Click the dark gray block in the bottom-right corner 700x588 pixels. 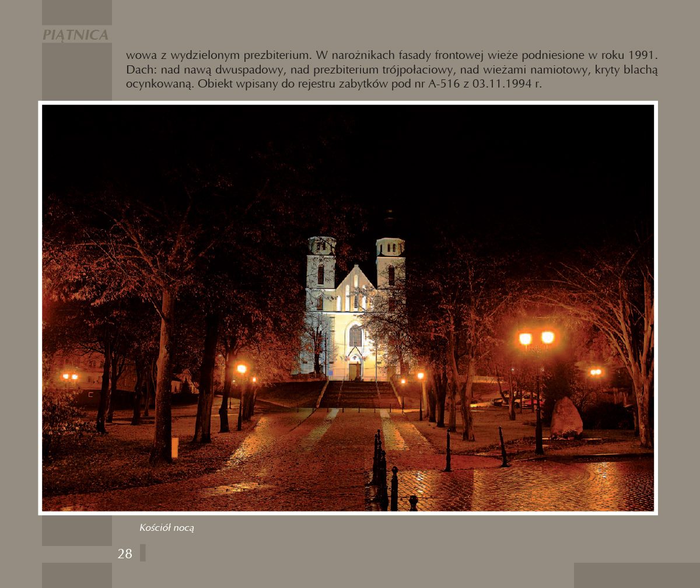pyautogui.click(x=636, y=575)
